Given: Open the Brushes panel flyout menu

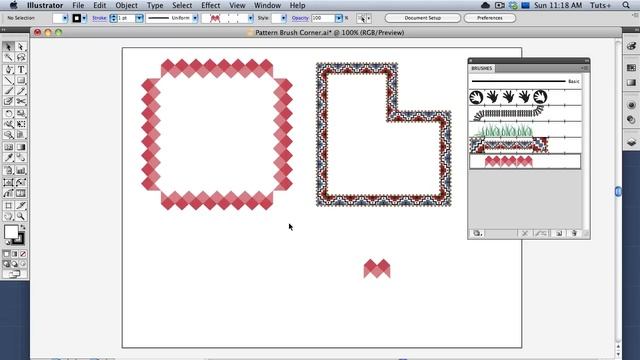Looking at the screenshot, I should tap(584, 68).
